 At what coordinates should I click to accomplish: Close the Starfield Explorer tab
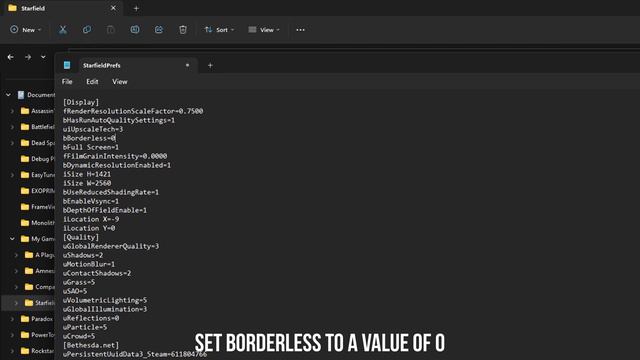pyautogui.click(x=113, y=8)
